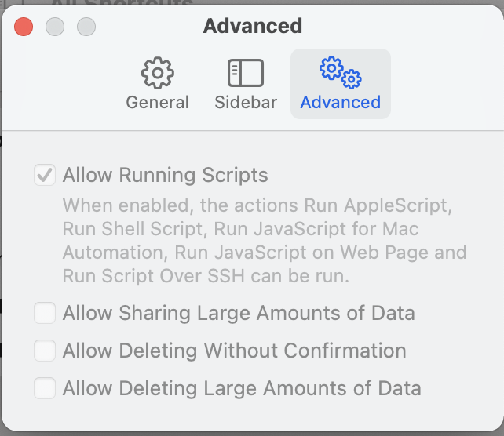
Task: Close the Advanced settings window
Action: pos(24,26)
